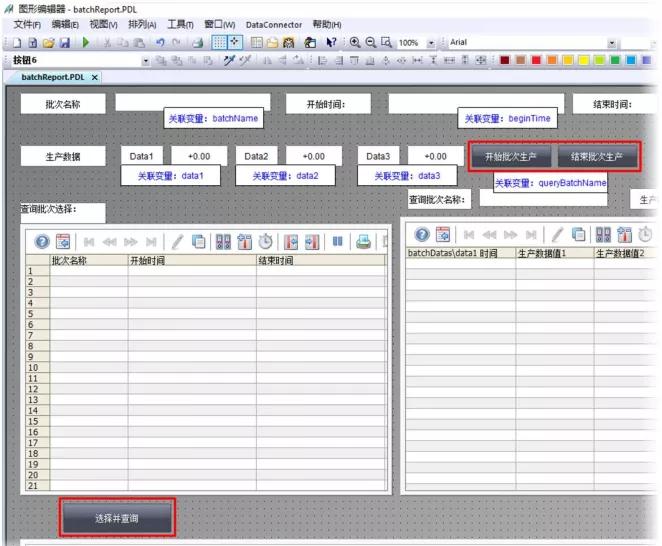Select the blue color swatch

point(631,60)
